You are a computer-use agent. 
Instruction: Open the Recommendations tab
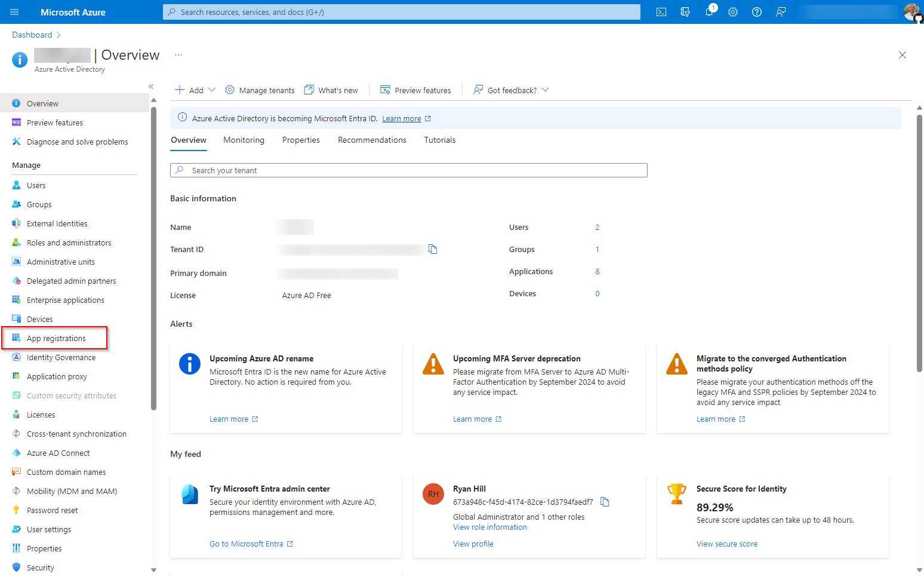[x=372, y=140]
